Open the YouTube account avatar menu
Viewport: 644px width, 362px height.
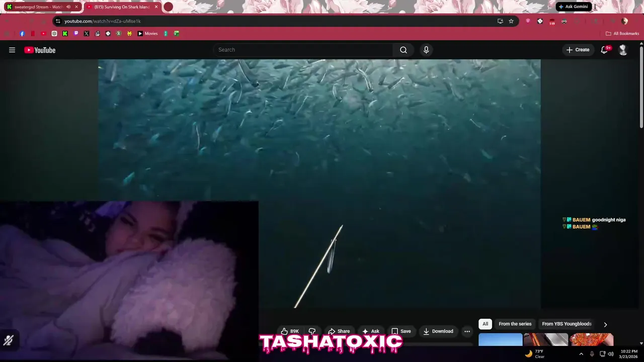(623, 50)
